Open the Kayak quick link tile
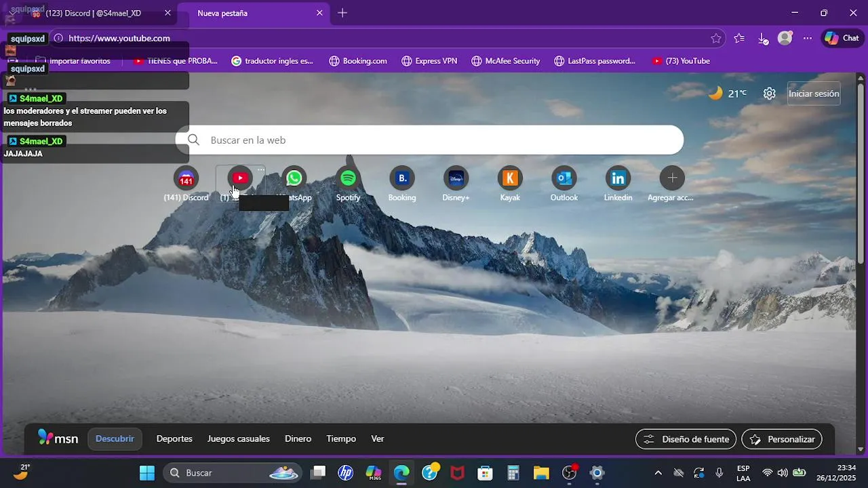This screenshot has height=488, width=868. [510, 184]
